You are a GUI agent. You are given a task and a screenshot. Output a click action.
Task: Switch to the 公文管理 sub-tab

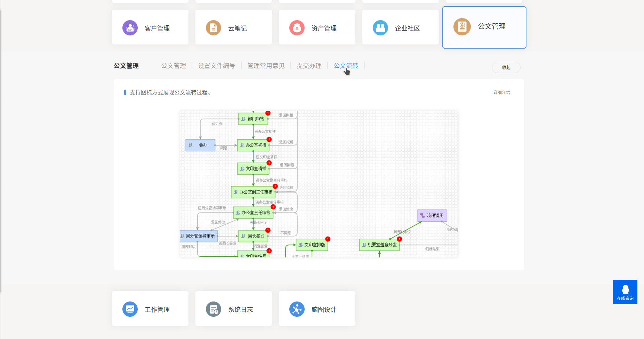coord(174,66)
